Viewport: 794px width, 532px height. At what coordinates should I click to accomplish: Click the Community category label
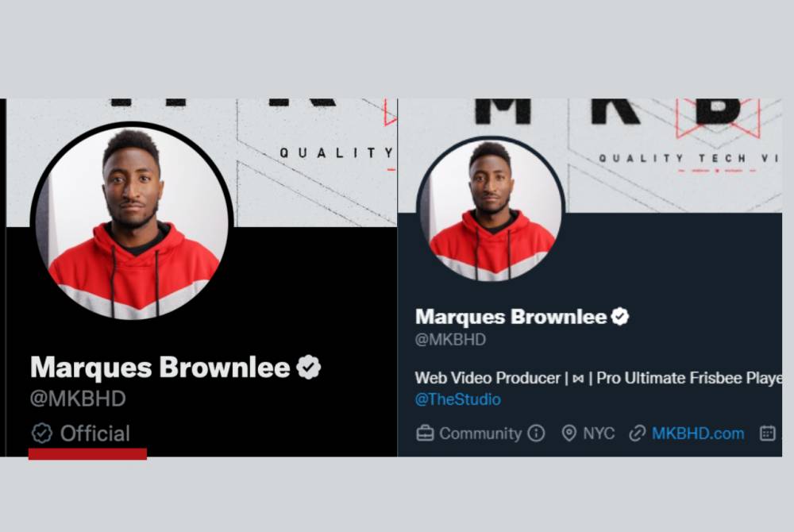pyautogui.click(x=480, y=434)
